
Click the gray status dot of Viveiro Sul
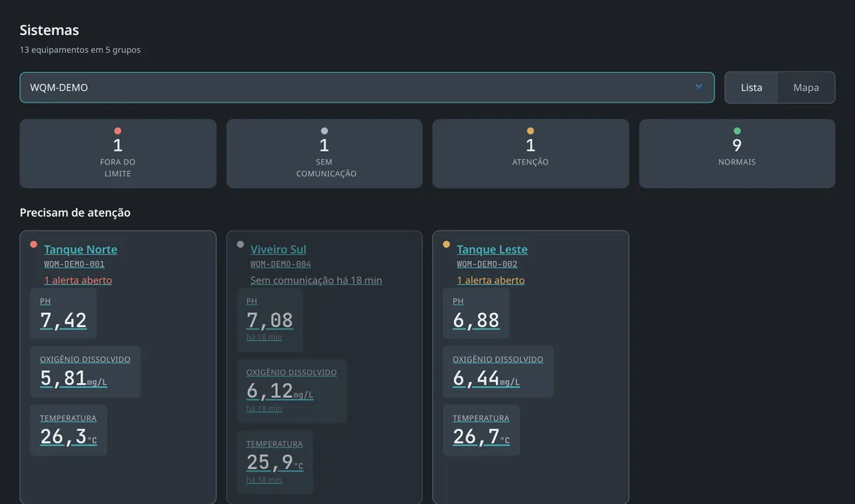pyautogui.click(x=240, y=244)
